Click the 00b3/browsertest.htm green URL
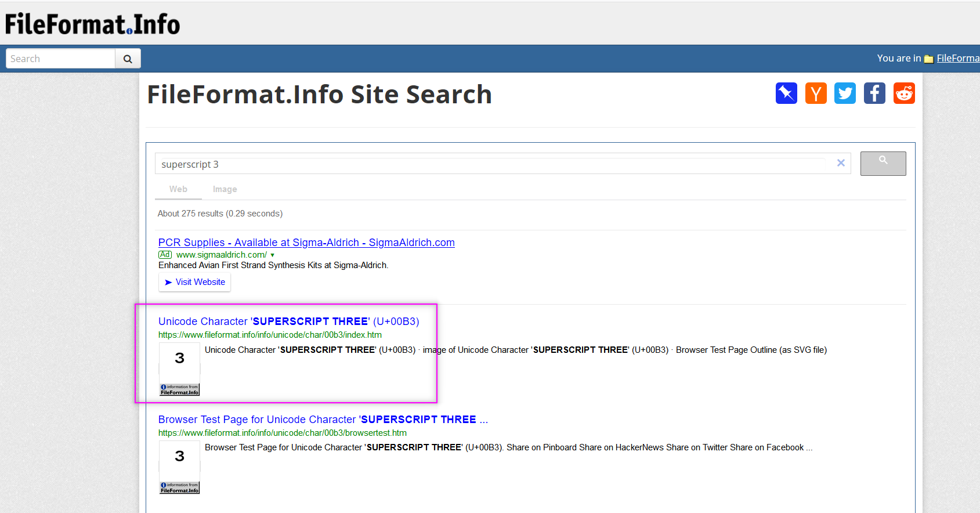This screenshot has height=513, width=980. [283, 433]
